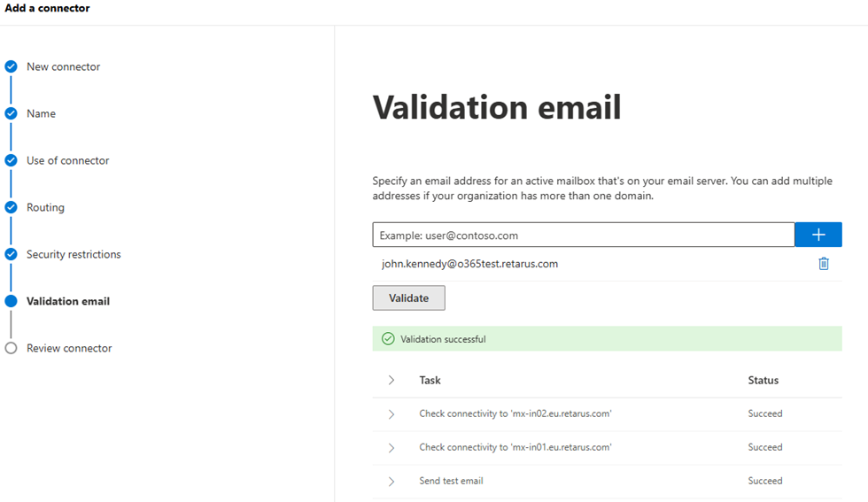The width and height of the screenshot is (868, 502).
Task: Select the Review connector step circle
Action: (11, 348)
